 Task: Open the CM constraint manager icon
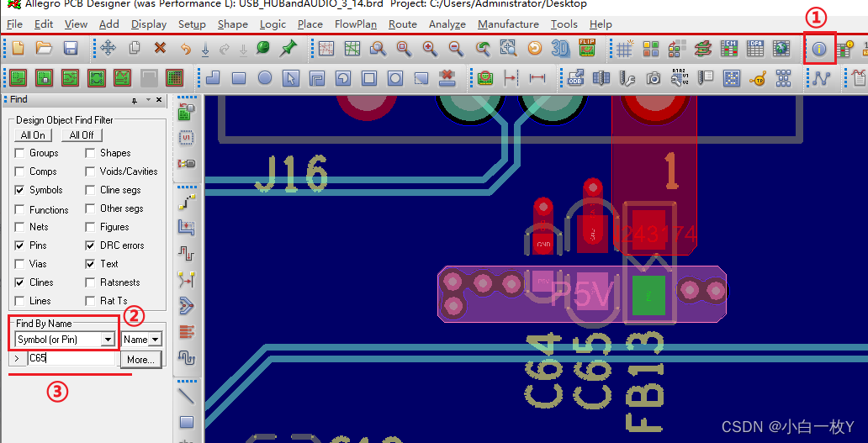[x=729, y=49]
